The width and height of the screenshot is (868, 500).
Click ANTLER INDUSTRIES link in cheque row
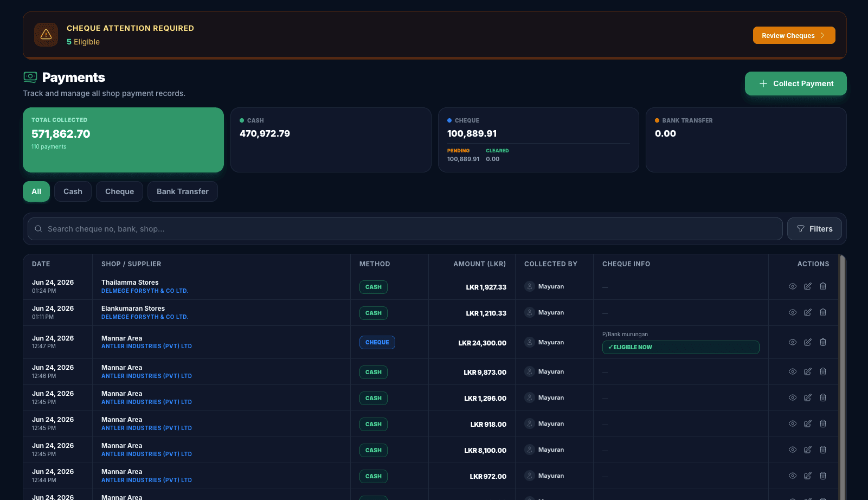point(146,346)
